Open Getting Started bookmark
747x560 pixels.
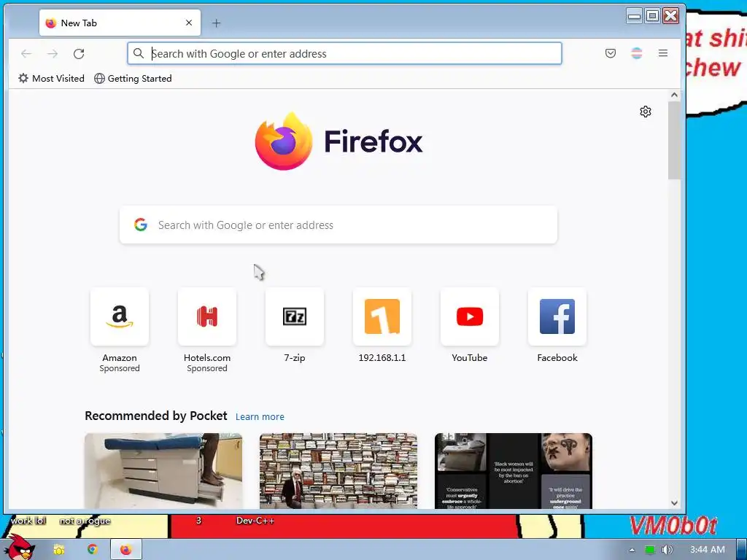click(133, 79)
